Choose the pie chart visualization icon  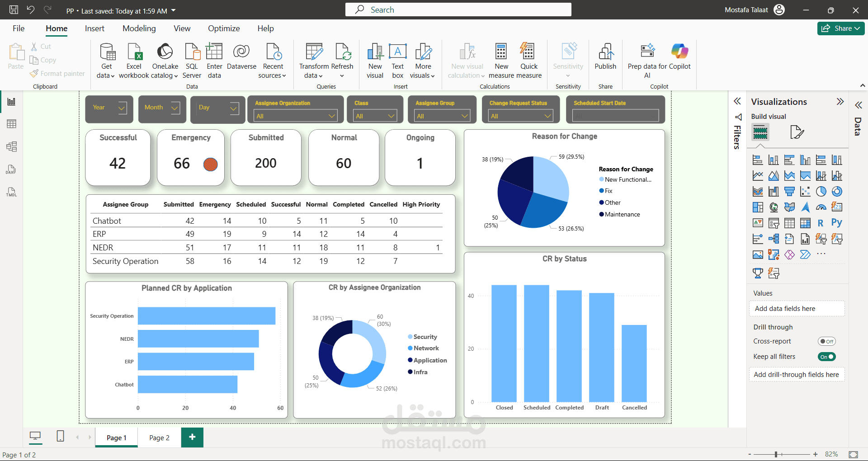[x=821, y=192]
